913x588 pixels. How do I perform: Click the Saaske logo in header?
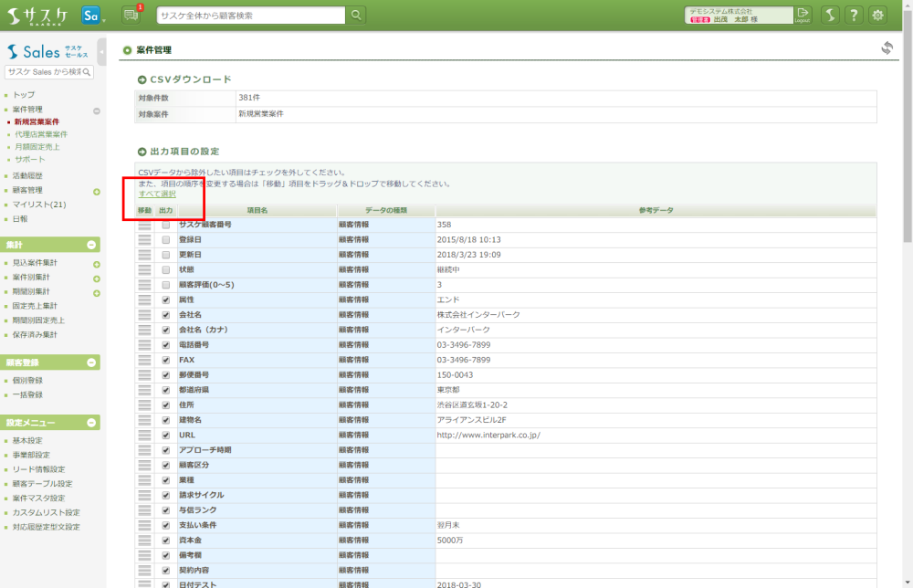[37, 16]
